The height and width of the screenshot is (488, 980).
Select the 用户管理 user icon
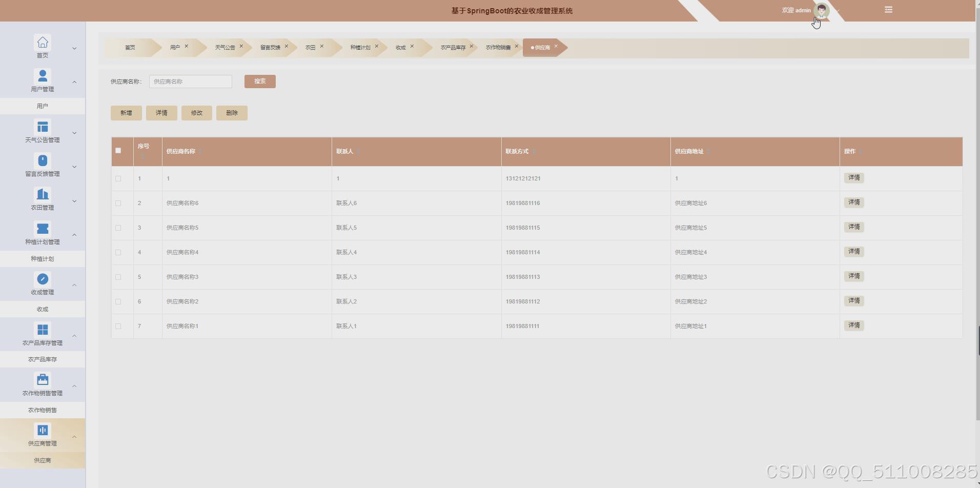click(43, 76)
